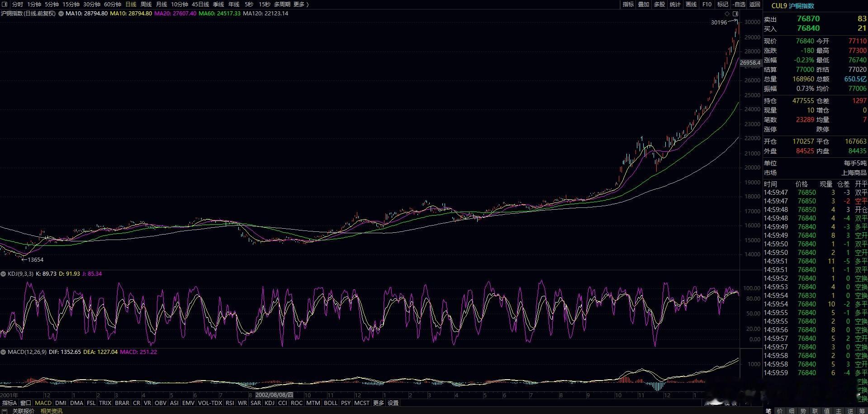Select the 15分钟 timeframe
The height and width of the screenshot is (414, 868).
point(71,4)
